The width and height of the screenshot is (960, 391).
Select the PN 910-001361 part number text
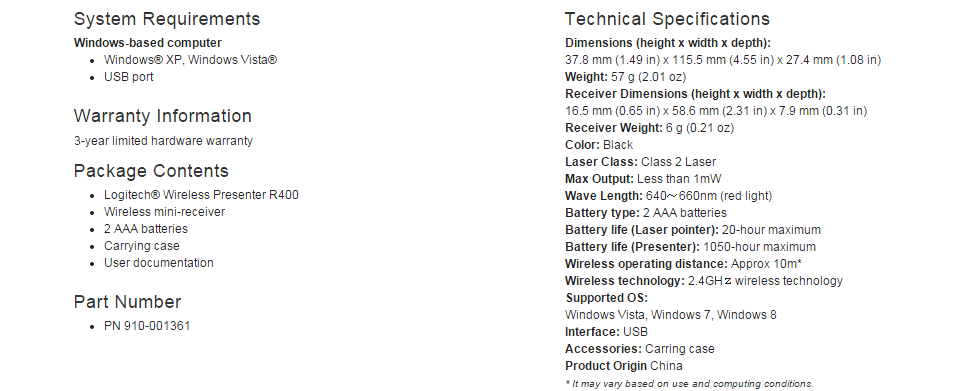coord(147,326)
